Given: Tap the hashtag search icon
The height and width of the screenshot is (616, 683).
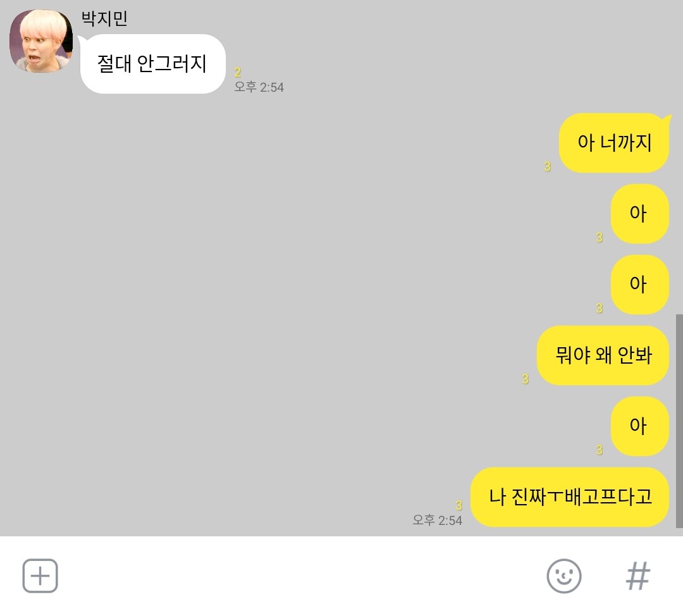Looking at the screenshot, I should (x=637, y=576).
